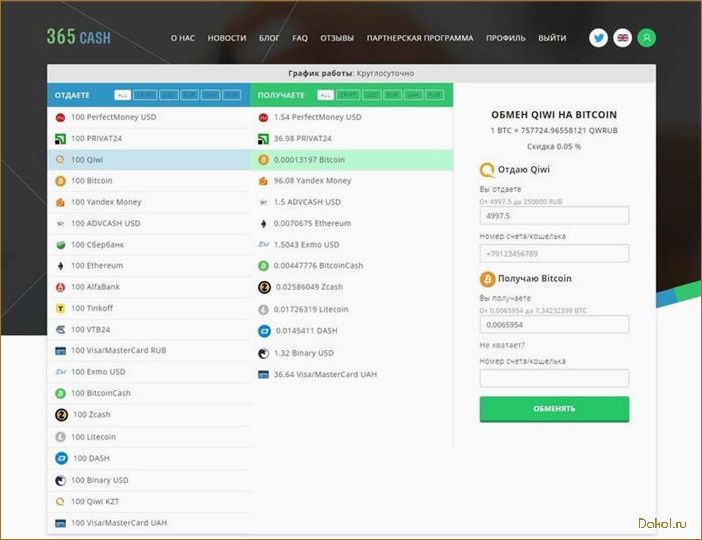Select Yandex Money icon in Отдаете list
Viewport: 702px width, 540px height.
tap(60, 202)
